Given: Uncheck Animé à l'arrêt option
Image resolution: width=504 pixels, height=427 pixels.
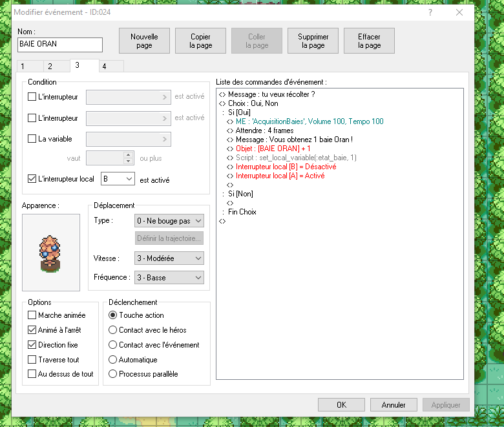Looking at the screenshot, I should coord(32,329).
